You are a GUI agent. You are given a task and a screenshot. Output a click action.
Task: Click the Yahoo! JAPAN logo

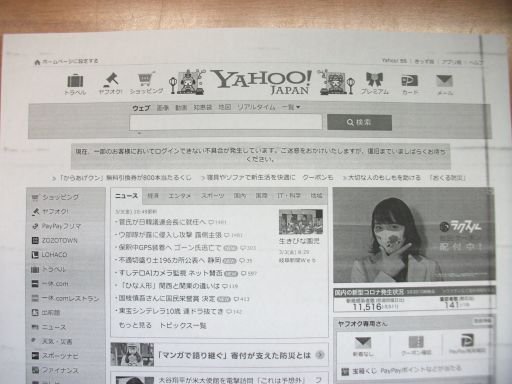pos(262,82)
